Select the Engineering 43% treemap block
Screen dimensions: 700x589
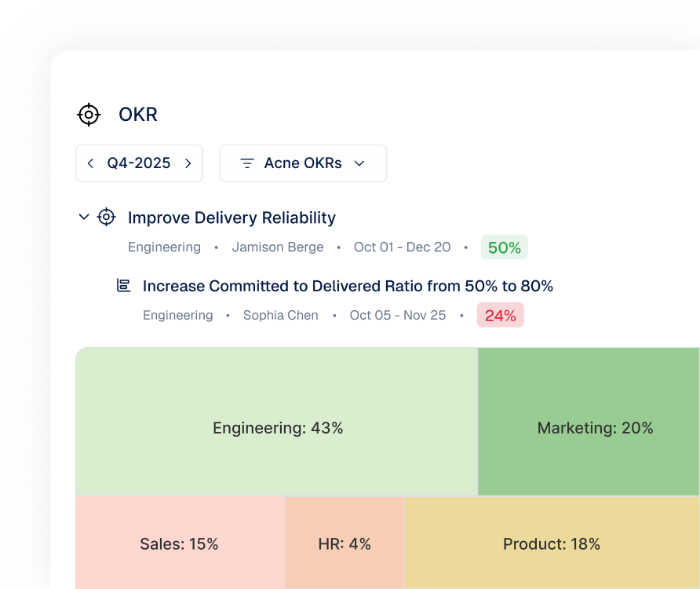pyautogui.click(x=277, y=422)
